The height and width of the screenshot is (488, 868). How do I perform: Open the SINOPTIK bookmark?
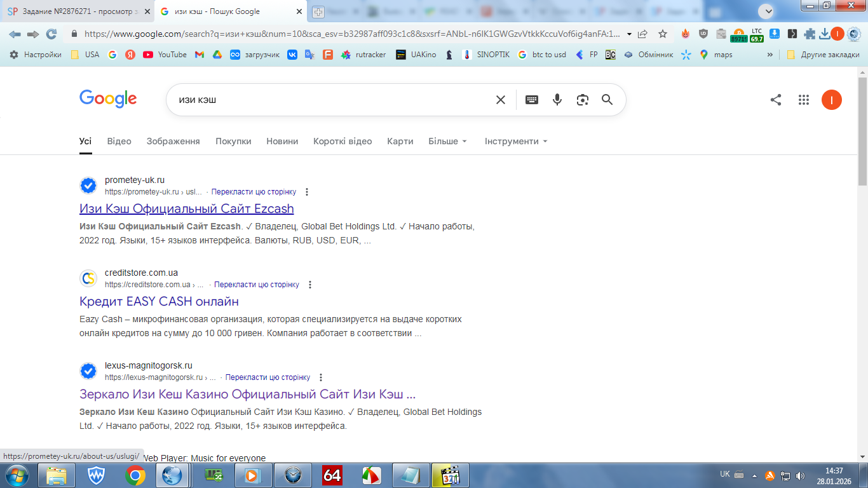pyautogui.click(x=485, y=55)
